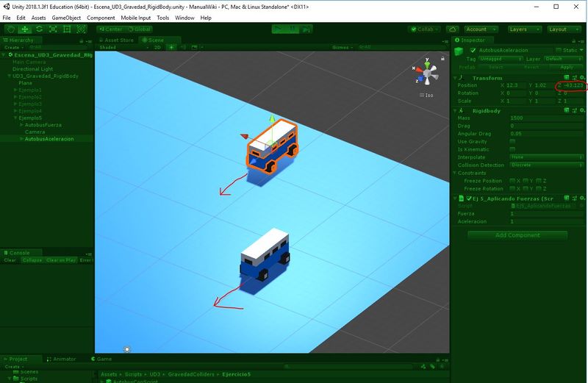Select the Rect Transform tool
This screenshot has height=383, width=588.
point(67,29)
